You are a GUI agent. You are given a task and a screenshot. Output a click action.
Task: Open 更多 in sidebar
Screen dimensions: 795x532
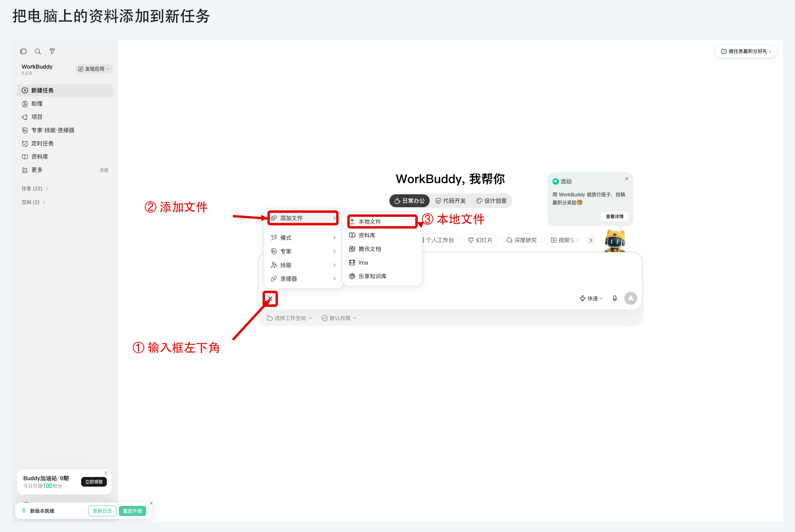coord(65,170)
